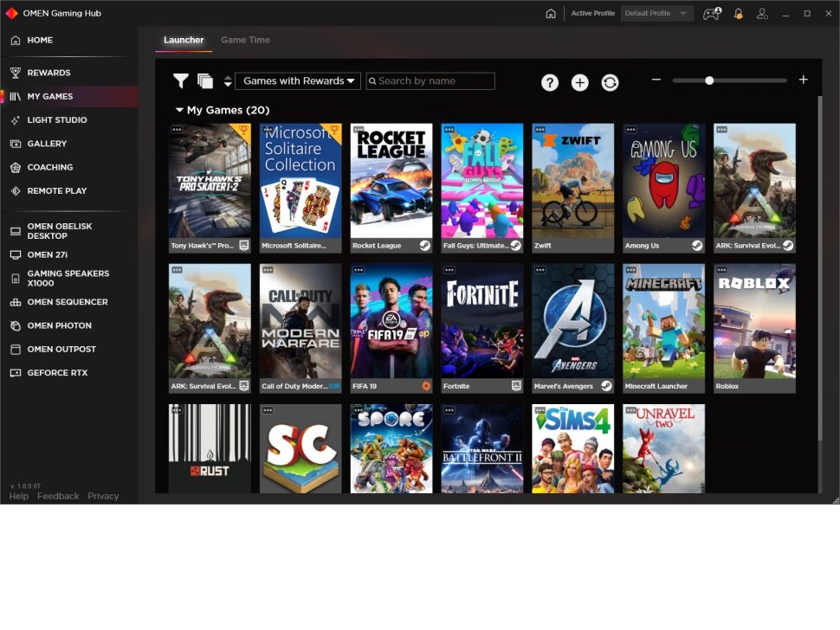The height and width of the screenshot is (630, 840).
Task: Open the Default Profile dropdown
Action: tap(656, 13)
